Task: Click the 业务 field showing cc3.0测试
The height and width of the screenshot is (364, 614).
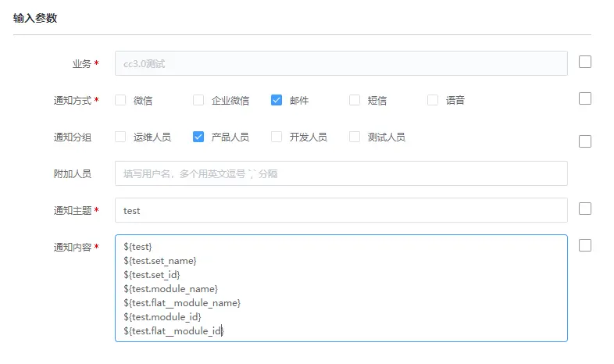Action: tap(341, 63)
